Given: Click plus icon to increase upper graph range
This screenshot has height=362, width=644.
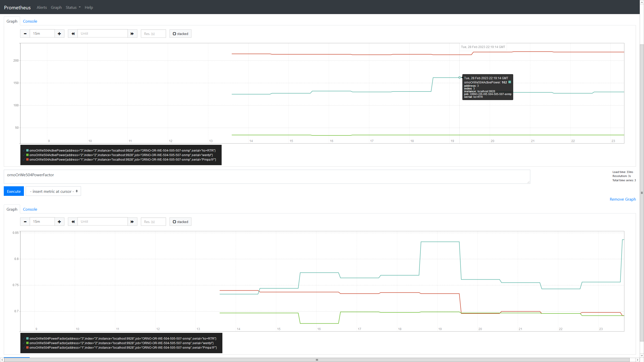Looking at the screenshot, I should point(59,34).
